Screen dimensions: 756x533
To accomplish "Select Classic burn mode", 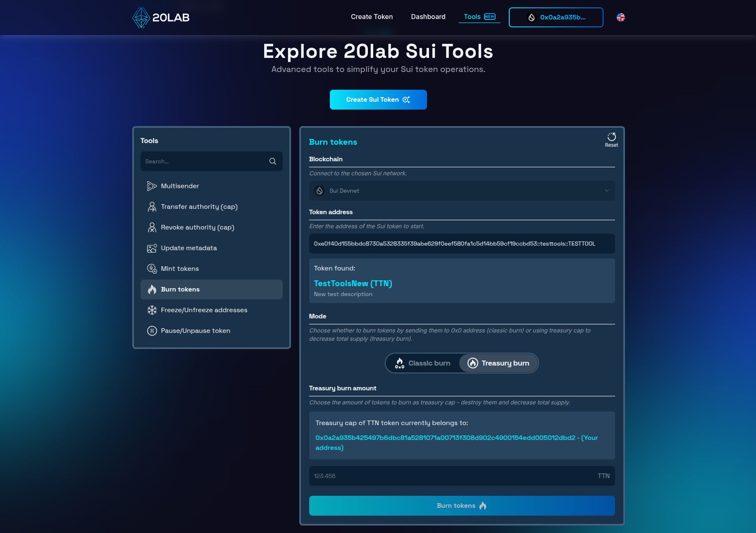I will coord(422,363).
